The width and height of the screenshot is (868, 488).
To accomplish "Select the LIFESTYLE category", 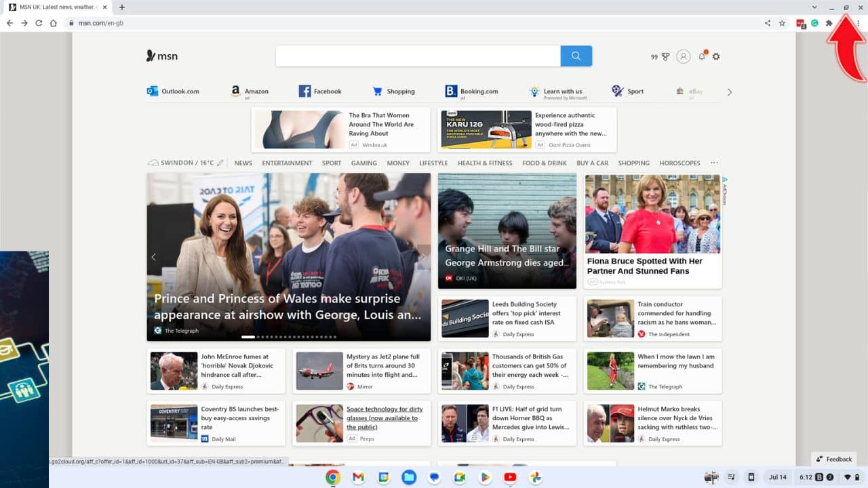I will tap(433, 163).
